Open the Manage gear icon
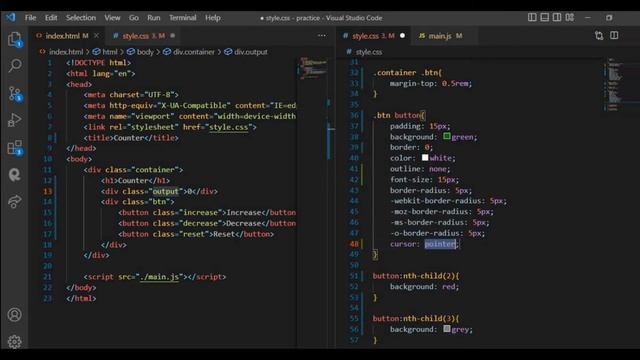Viewport: 640px width, 360px height. [x=15, y=341]
